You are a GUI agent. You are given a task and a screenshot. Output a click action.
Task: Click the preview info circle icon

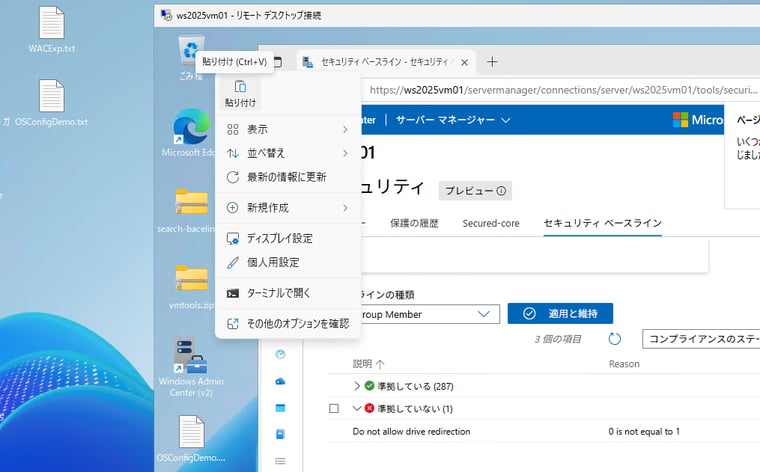coord(501,190)
